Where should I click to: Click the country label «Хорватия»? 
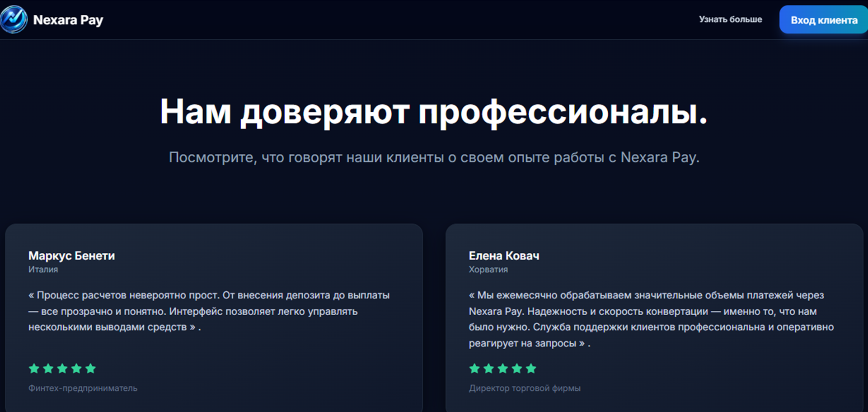coord(488,270)
